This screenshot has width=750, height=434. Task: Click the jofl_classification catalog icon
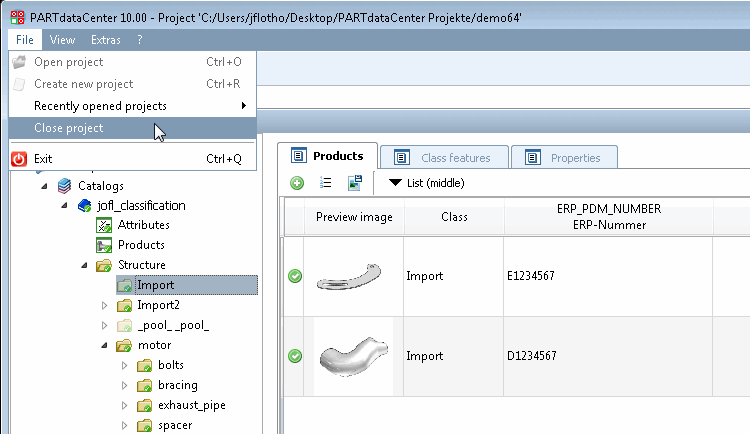pyautogui.click(x=84, y=206)
